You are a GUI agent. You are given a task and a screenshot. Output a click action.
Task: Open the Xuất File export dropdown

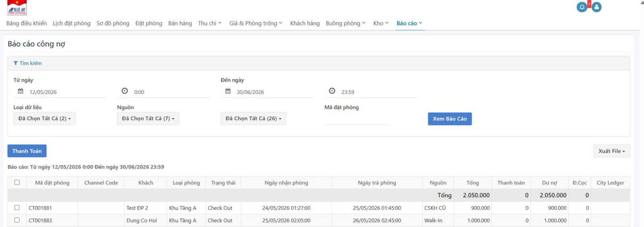[611, 151]
